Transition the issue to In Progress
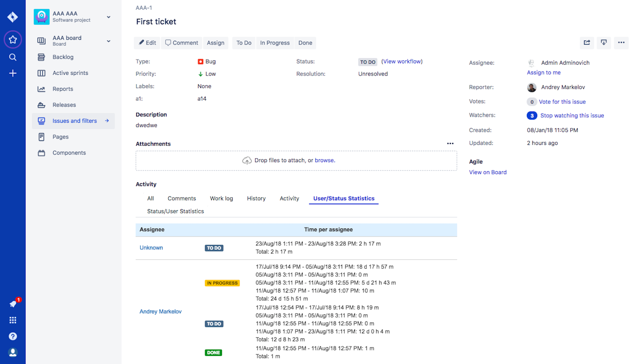Viewport: 638px width, 364px height. tap(275, 43)
